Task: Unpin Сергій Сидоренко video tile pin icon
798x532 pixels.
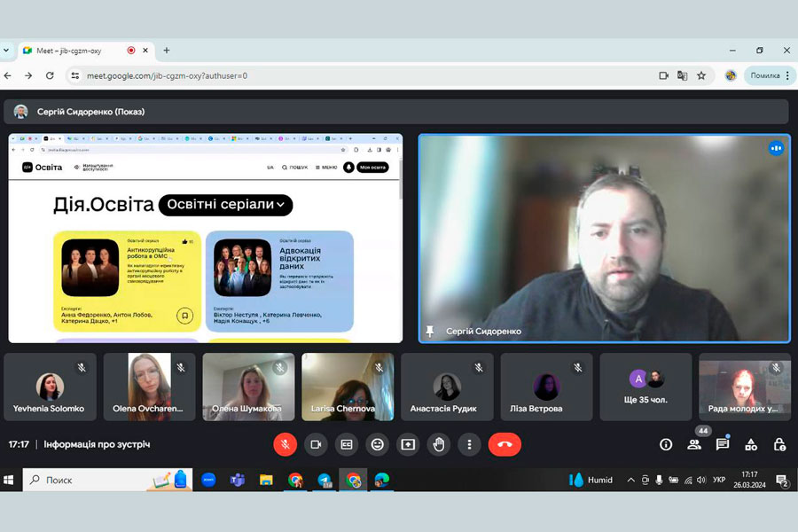Action: point(429,332)
